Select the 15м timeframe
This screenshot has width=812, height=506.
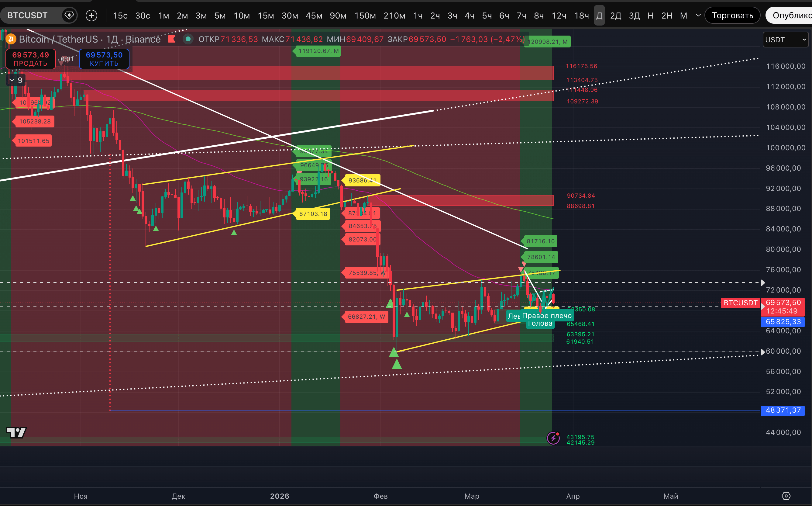click(266, 16)
